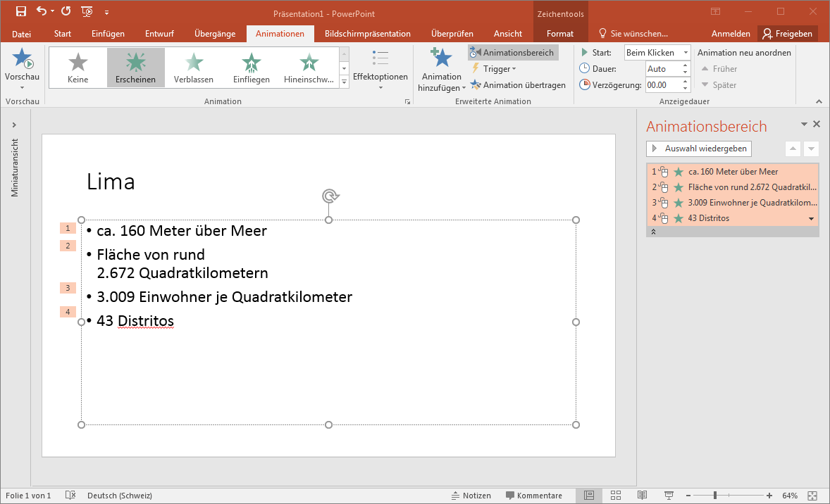Click Animation hinzufügen button
The width and height of the screenshot is (830, 504).
442,69
